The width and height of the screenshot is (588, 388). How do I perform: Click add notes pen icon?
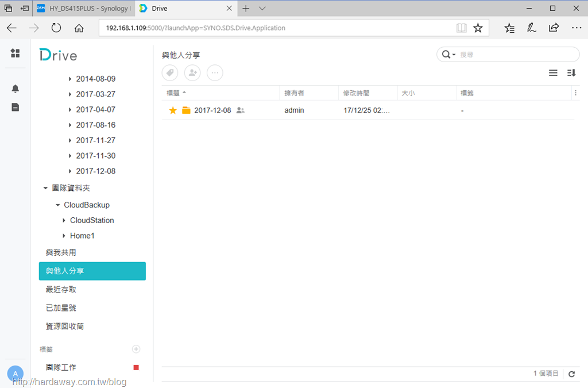click(x=531, y=28)
